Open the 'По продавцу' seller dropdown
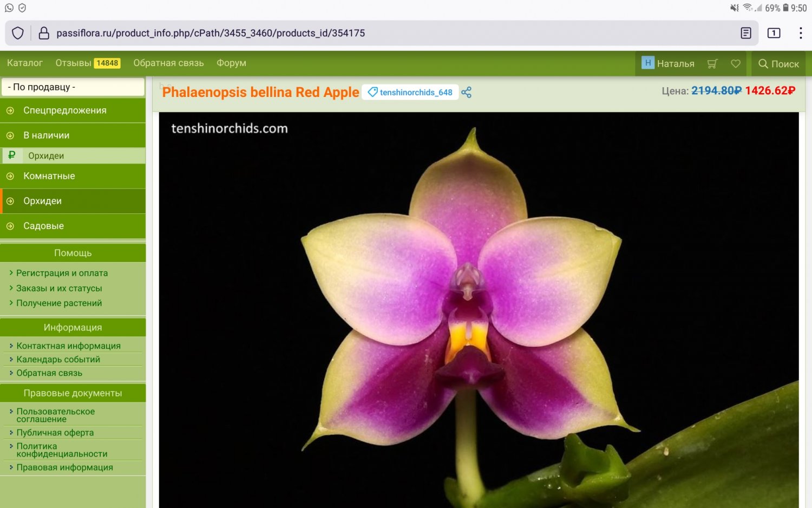 73,87
